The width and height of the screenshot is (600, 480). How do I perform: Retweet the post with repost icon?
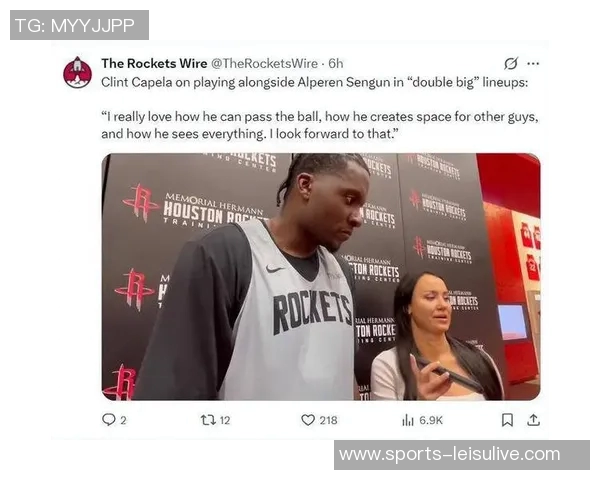tap(208, 420)
